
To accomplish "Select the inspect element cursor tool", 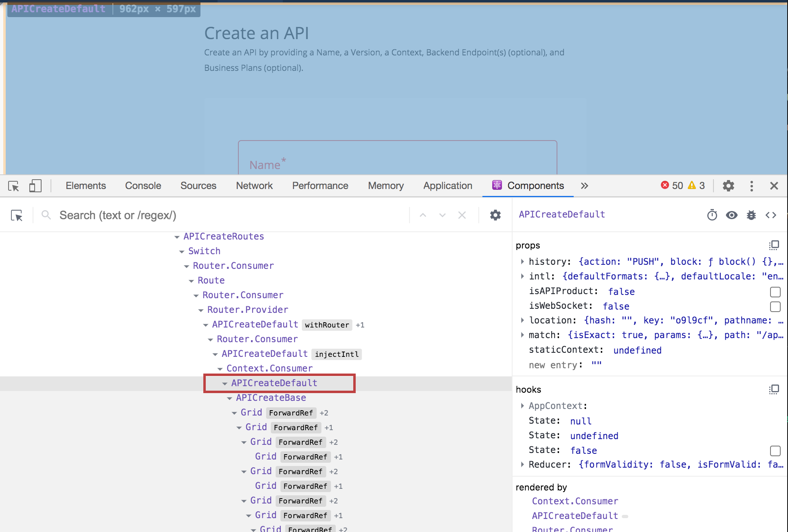I will point(14,186).
